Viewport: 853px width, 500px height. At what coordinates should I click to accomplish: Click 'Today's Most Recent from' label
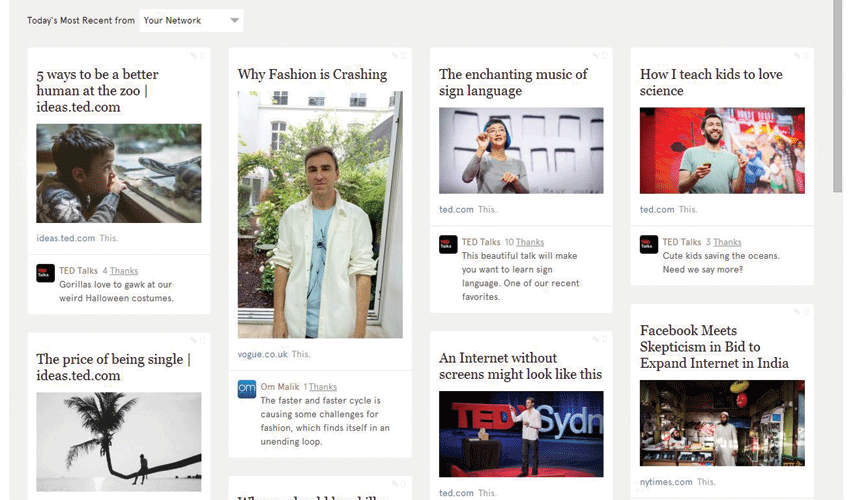tap(81, 21)
